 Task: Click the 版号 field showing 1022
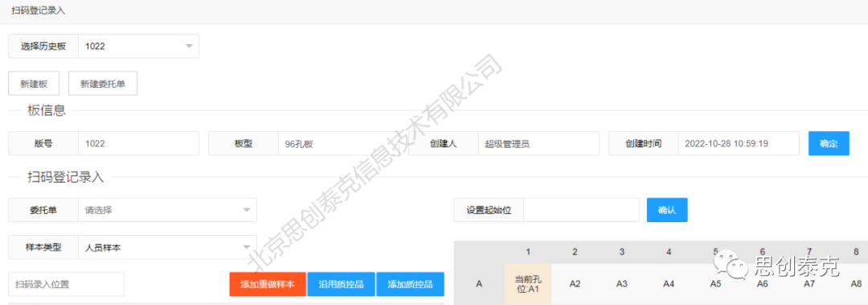tap(138, 143)
